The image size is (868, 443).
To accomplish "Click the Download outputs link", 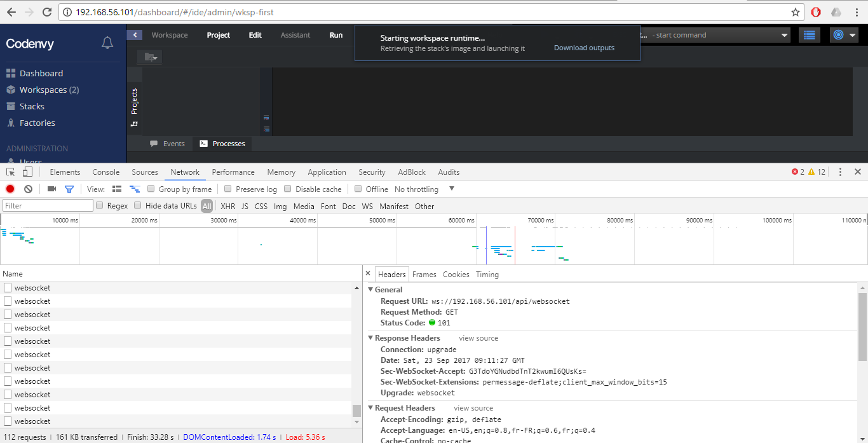I will point(584,47).
